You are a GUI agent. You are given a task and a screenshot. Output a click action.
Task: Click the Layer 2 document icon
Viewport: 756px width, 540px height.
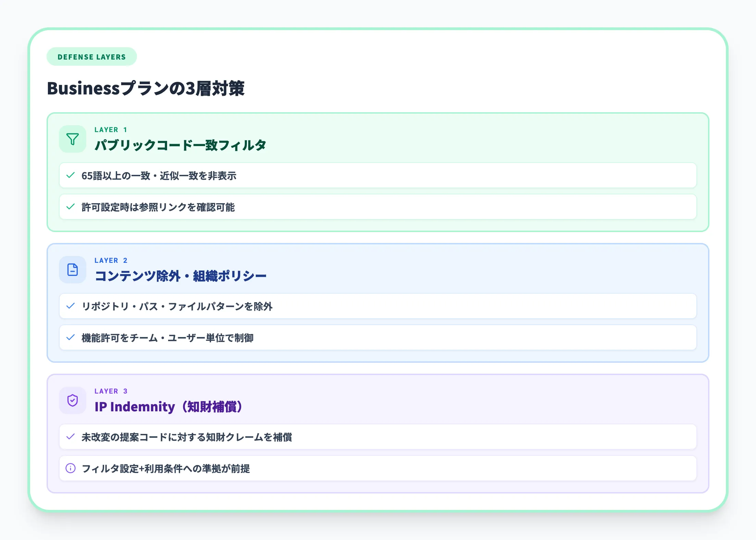pyautogui.click(x=73, y=270)
